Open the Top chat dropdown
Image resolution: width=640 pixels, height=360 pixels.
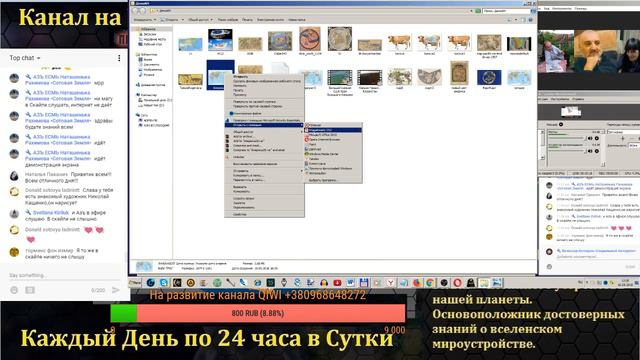[x=25, y=58]
